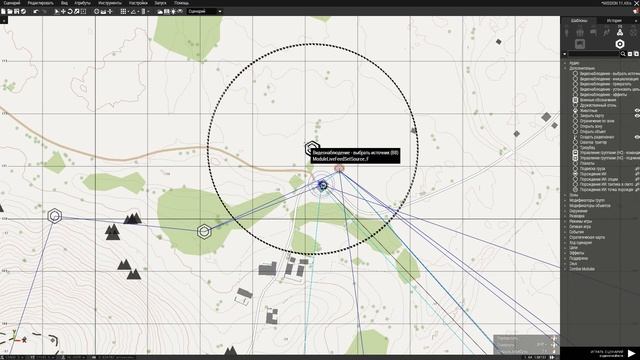Click the Open scenario folder icon

[10, 11]
